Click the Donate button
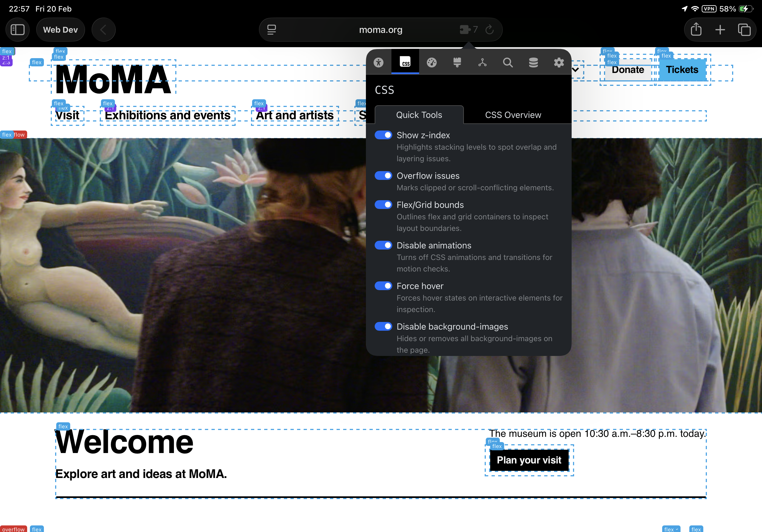The width and height of the screenshot is (762, 532). (x=628, y=70)
